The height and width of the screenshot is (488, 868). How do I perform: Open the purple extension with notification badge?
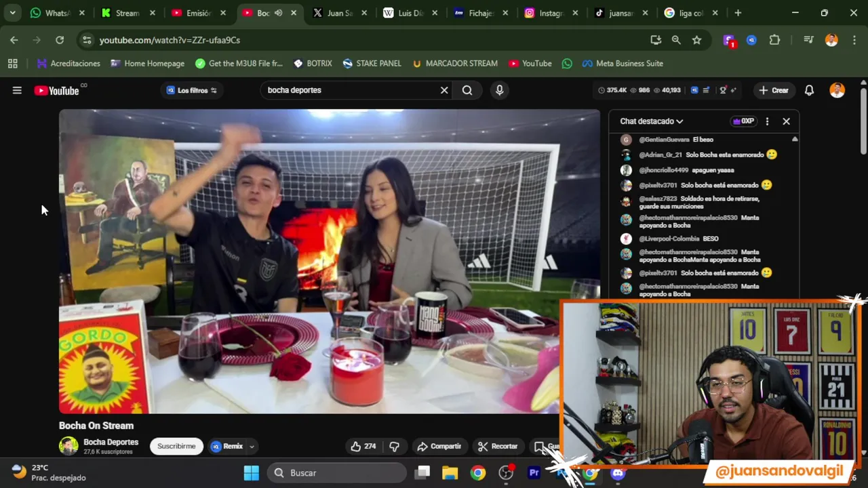(729, 40)
